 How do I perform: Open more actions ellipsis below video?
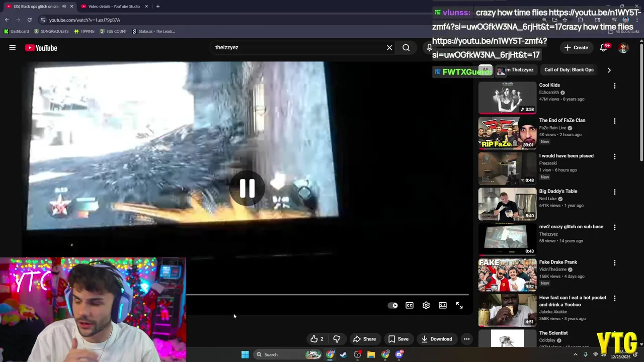coord(467,339)
